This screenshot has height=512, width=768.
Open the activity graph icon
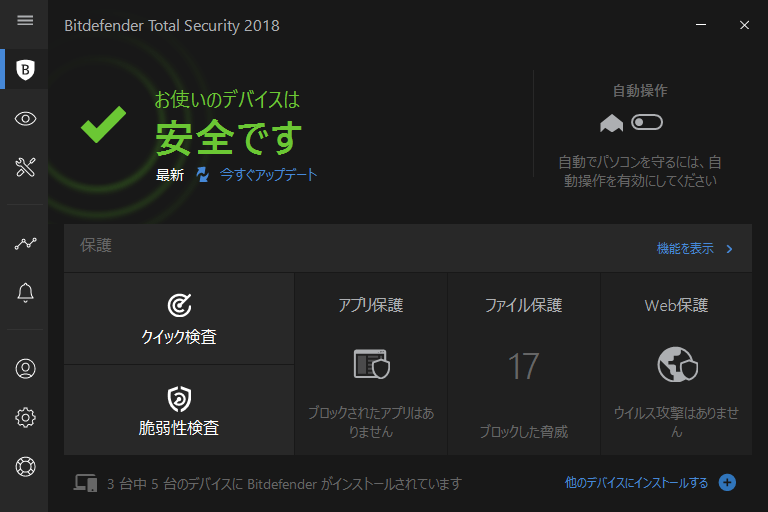pyautogui.click(x=26, y=243)
